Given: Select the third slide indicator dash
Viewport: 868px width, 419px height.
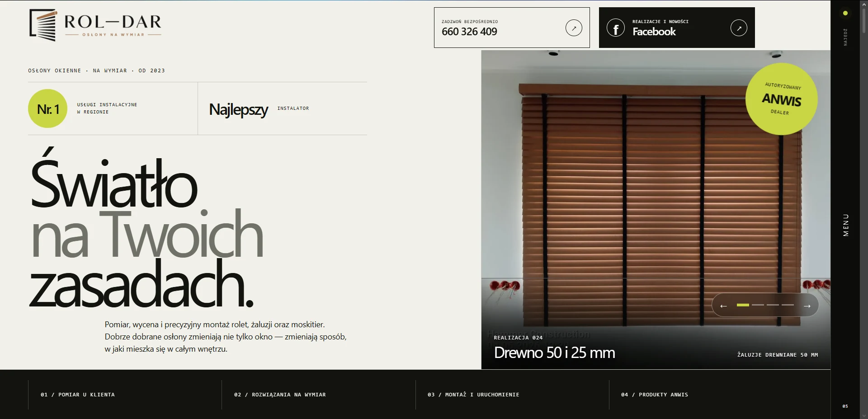Looking at the screenshot, I should coord(773,305).
